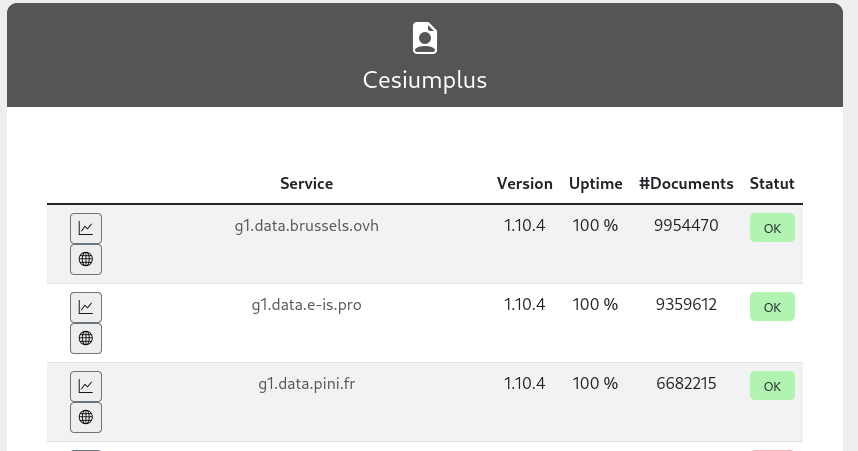Click the Cesiumplus document icon
The image size is (858, 451).
click(425, 38)
